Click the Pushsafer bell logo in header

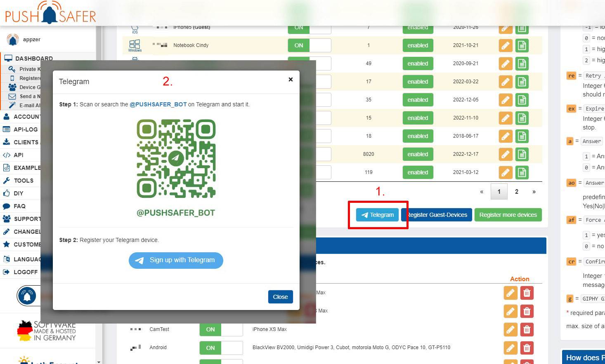(50, 13)
